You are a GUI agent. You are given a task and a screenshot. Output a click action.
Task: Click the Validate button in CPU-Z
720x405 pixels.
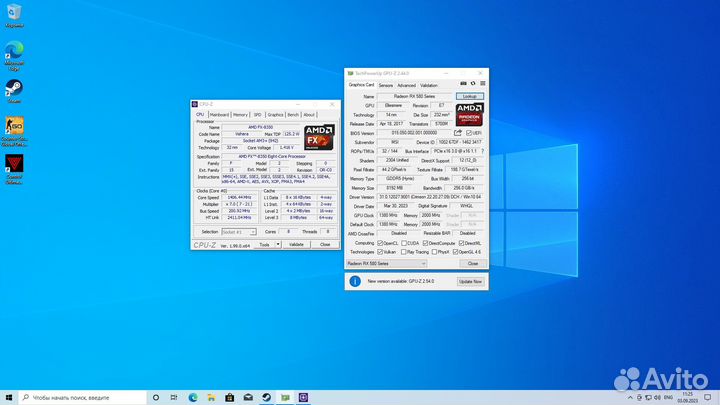pos(296,245)
